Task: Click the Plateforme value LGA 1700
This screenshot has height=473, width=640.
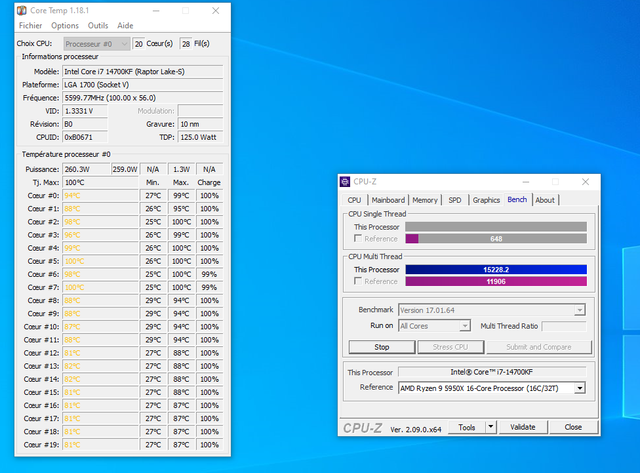Action: coord(142,84)
